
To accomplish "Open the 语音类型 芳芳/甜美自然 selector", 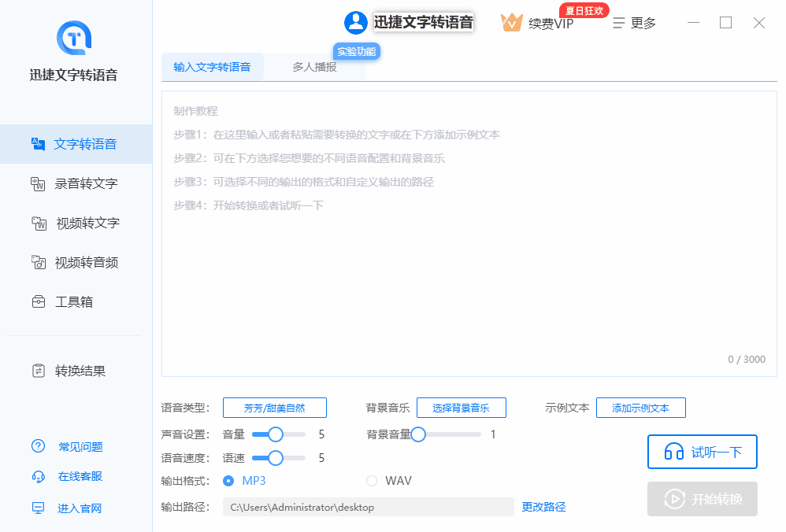I will (x=275, y=408).
